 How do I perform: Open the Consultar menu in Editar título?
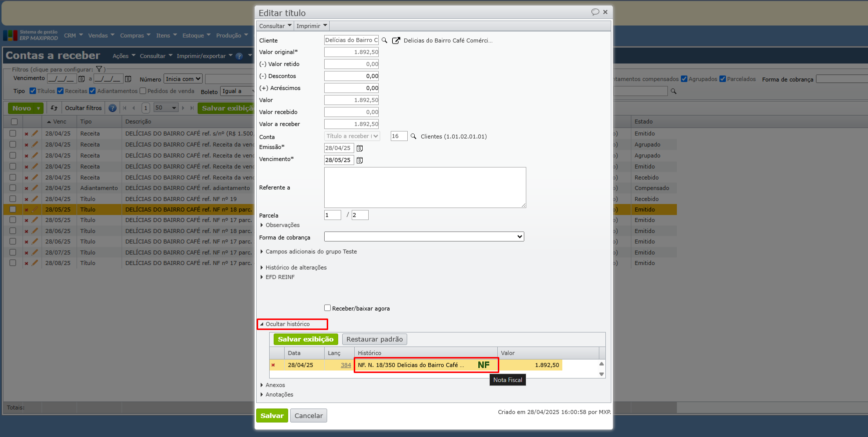[x=275, y=26]
